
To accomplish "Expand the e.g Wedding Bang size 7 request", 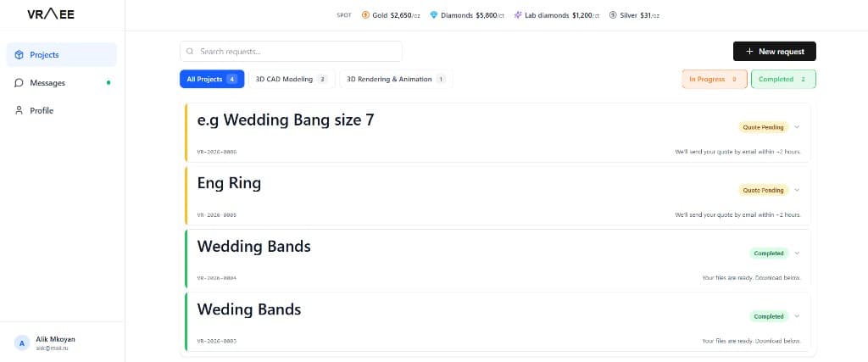I will (797, 127).
